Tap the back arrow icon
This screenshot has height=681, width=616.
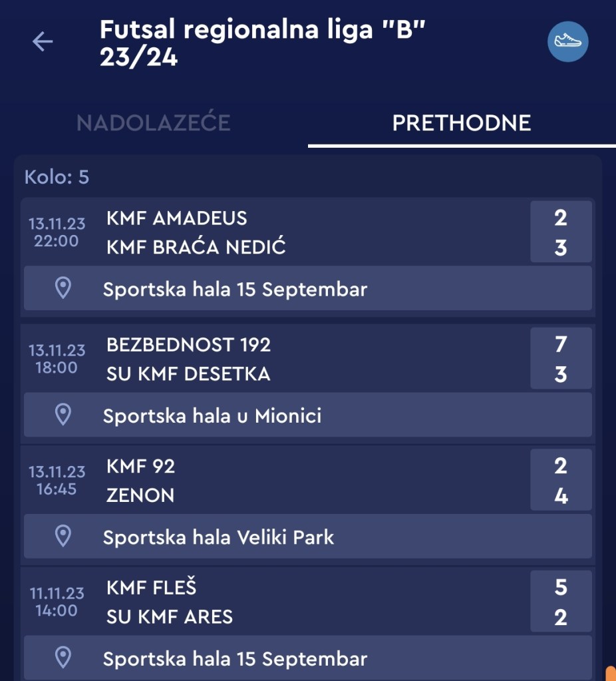tap(43, 42)
